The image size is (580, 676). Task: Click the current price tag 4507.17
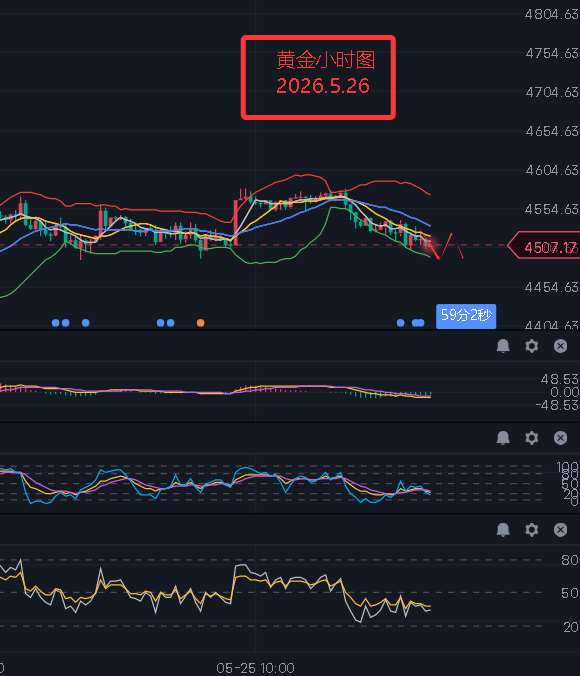pyautogui.click(x=544, y=247)
